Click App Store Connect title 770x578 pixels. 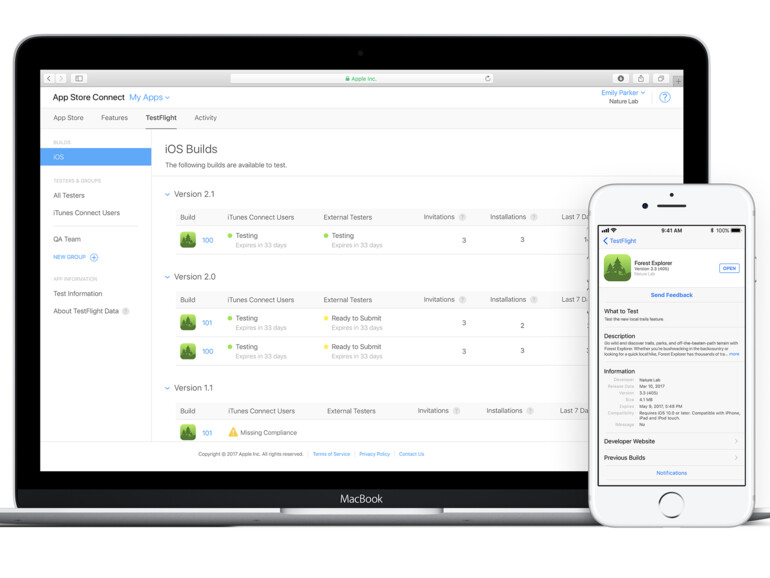[88, 97]
